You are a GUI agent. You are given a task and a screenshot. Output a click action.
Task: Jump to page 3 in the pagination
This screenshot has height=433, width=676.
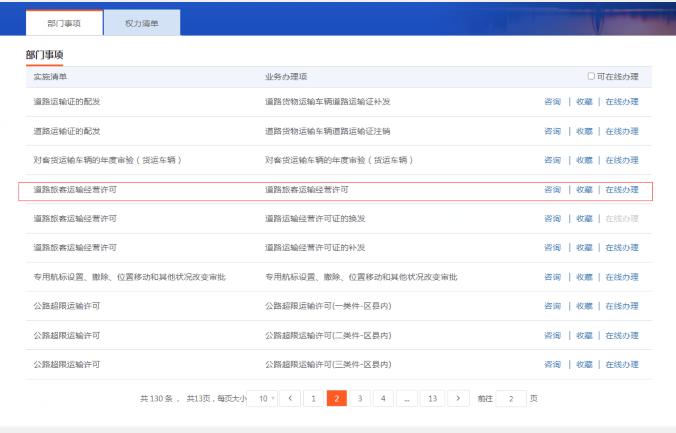pyautogui.click(x=360, y=398)
